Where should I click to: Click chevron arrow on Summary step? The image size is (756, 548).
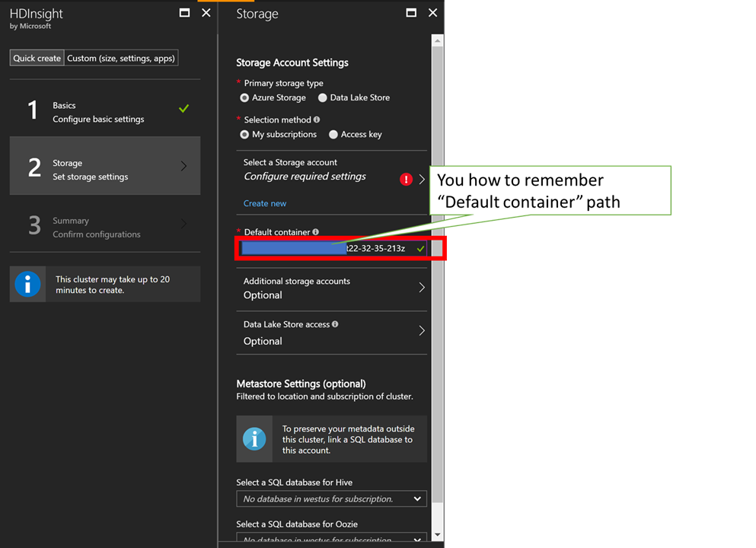pos(183,223)
